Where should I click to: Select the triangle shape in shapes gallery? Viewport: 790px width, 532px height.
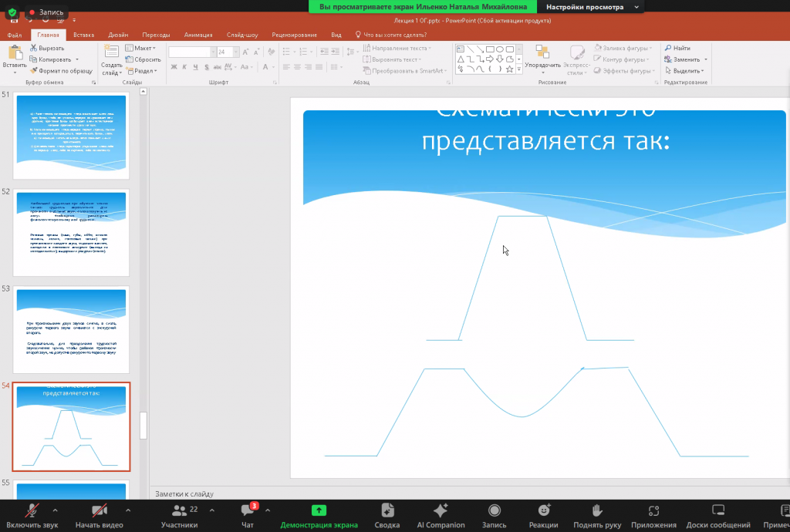pyautogui.click(x=461, y=59)
